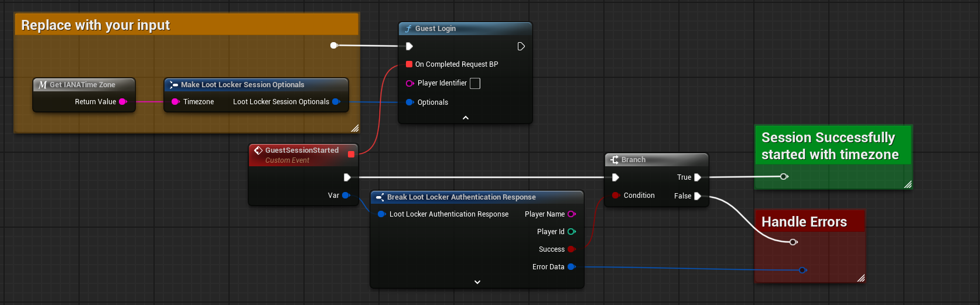The width and height of the screenshot is (980, 305).
Task: Collapse the Guest Login node advanced pins
Action: click(466, 118)
